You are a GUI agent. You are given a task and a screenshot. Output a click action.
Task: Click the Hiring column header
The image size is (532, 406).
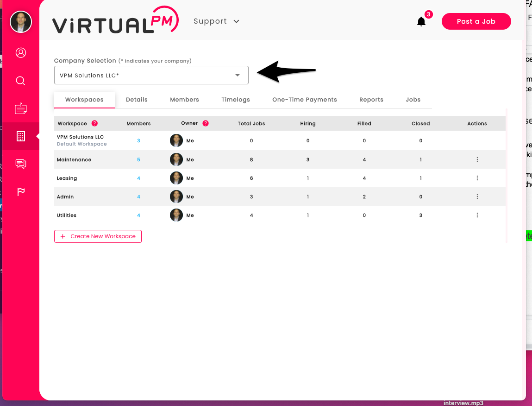point(308,123)
